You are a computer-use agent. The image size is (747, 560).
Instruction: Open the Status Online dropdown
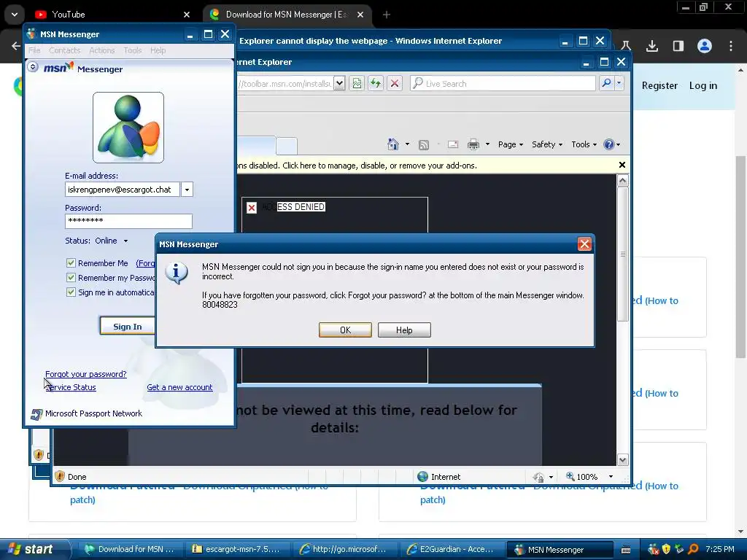pyautogui.click(x=125, y=241)
